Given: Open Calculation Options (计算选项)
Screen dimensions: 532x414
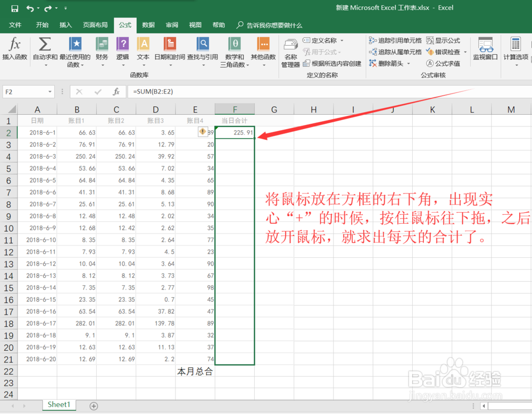Looking at the screenshot, I should coord(516,51).
